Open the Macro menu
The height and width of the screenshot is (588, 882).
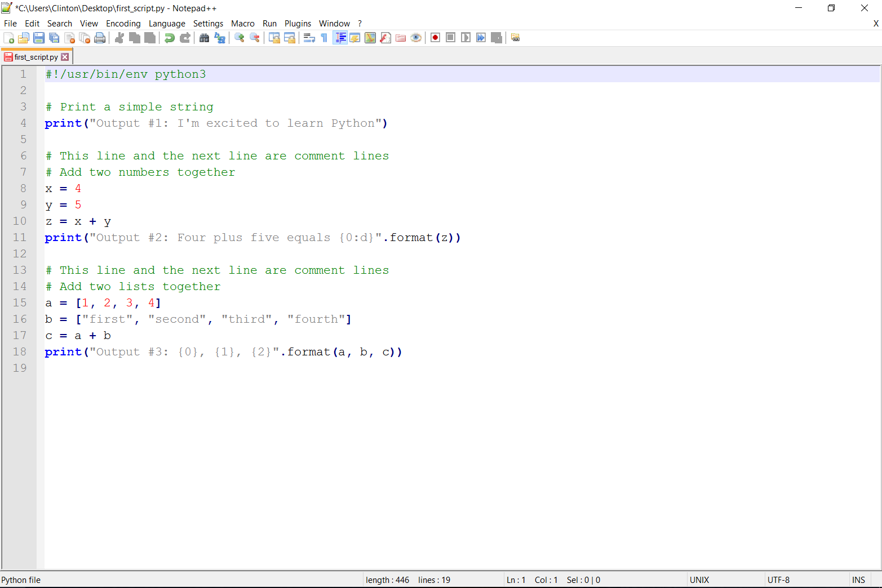[242, 24]
